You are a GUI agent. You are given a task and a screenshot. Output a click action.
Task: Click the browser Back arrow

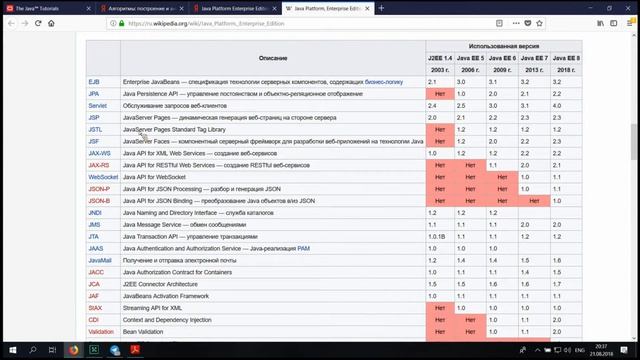[11, 23]
